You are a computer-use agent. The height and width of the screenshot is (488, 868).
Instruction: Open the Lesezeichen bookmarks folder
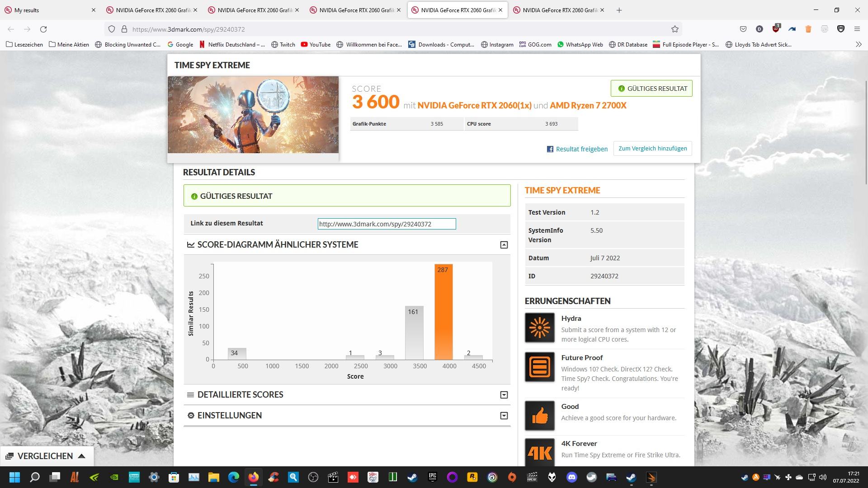[x=24, y=44]
